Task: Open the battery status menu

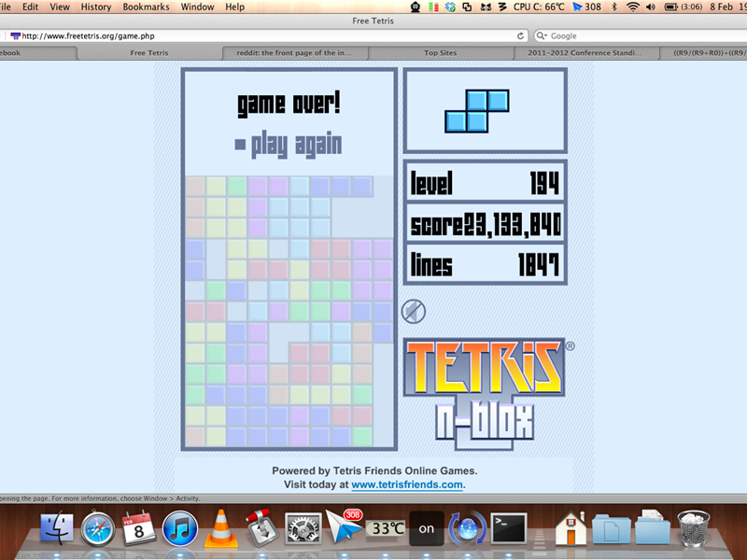Action: tap(670, 7)
